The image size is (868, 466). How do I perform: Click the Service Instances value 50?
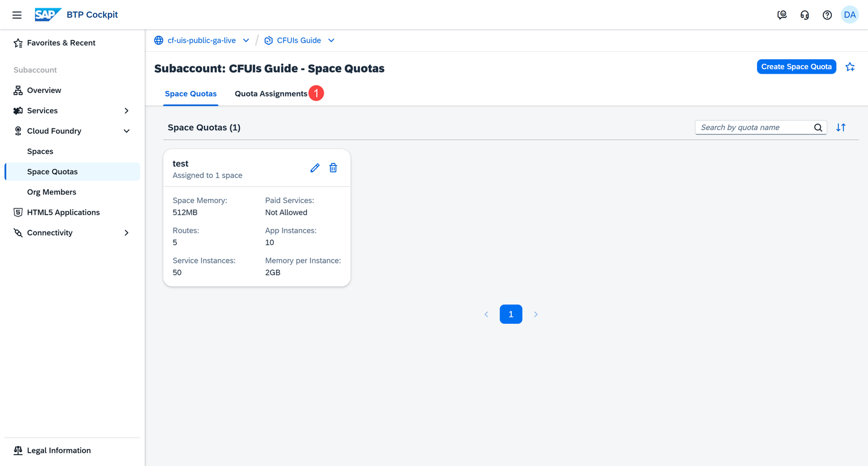(177, 272)
